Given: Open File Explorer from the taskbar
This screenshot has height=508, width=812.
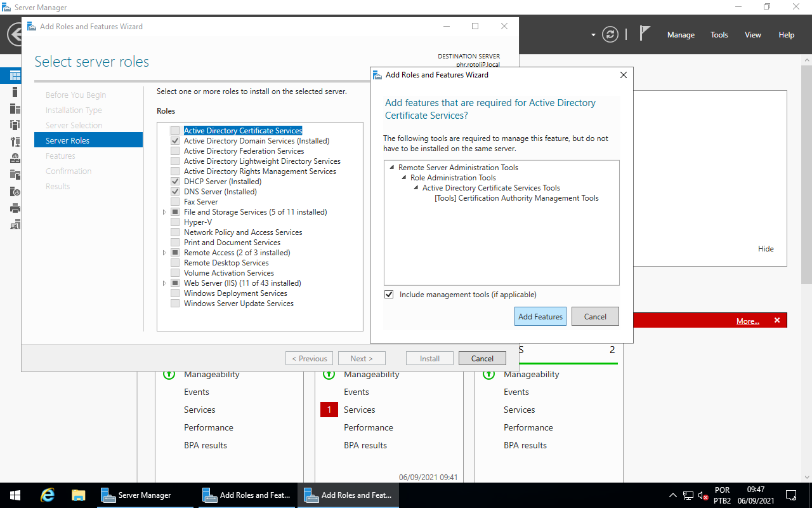Looking at the screenshot, I should point(78,495).
